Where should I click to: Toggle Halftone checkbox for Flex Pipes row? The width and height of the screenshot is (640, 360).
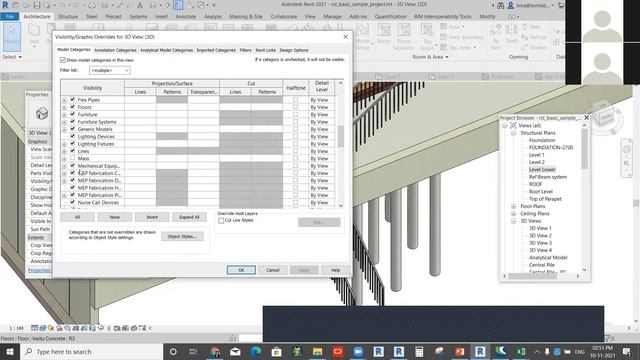point(296,100)
